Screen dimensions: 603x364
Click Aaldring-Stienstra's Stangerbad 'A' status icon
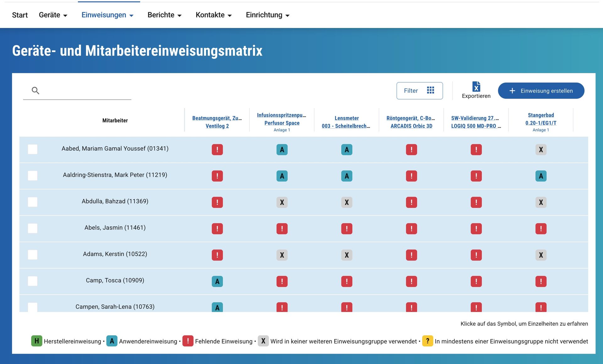(x=541, y=176)
